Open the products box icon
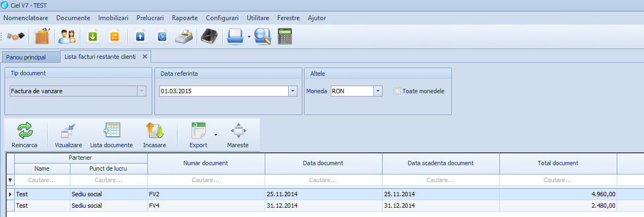This screenshot has width=644, height=217. pyautogui.click(x=43, y=37)
